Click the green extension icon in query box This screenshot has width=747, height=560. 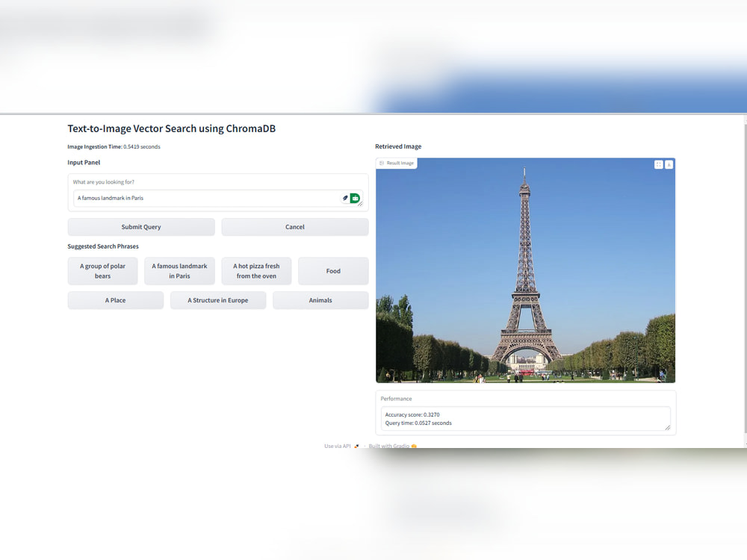click(x=355, y=198)
